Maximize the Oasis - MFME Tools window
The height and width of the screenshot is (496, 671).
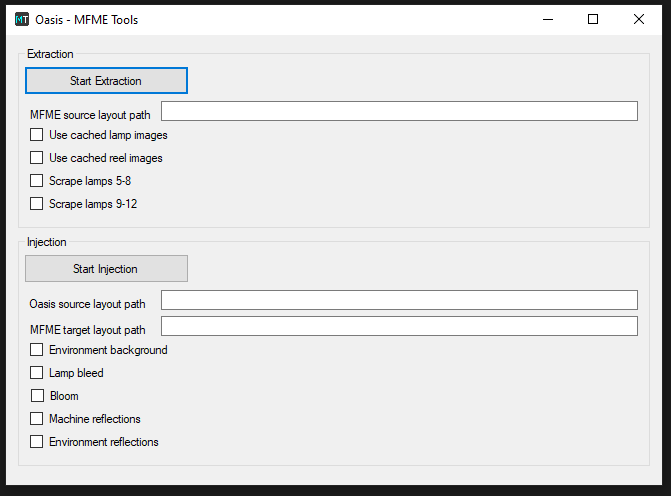click(593, 19)
